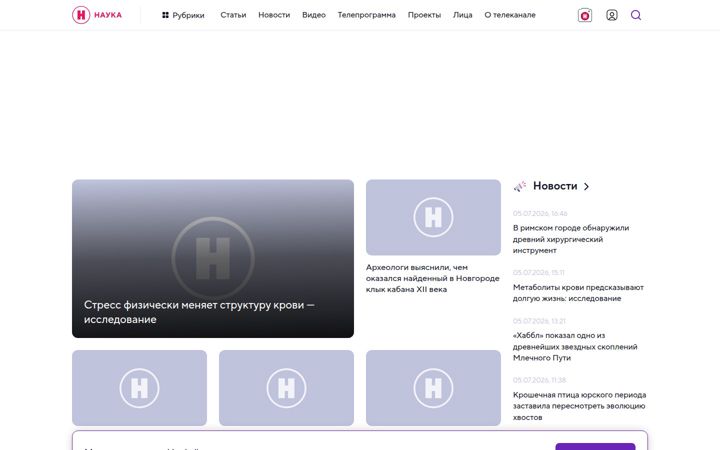Open the Видео section

[x=314, y=15]
